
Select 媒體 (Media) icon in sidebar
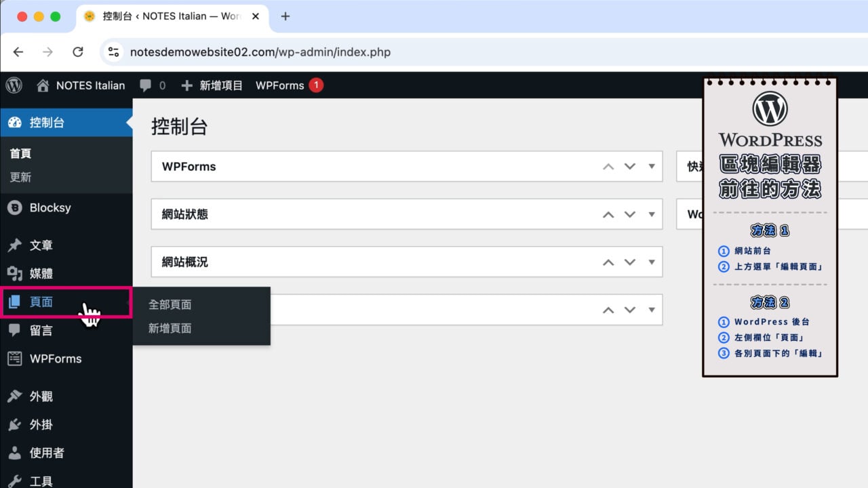pos(14,274)
